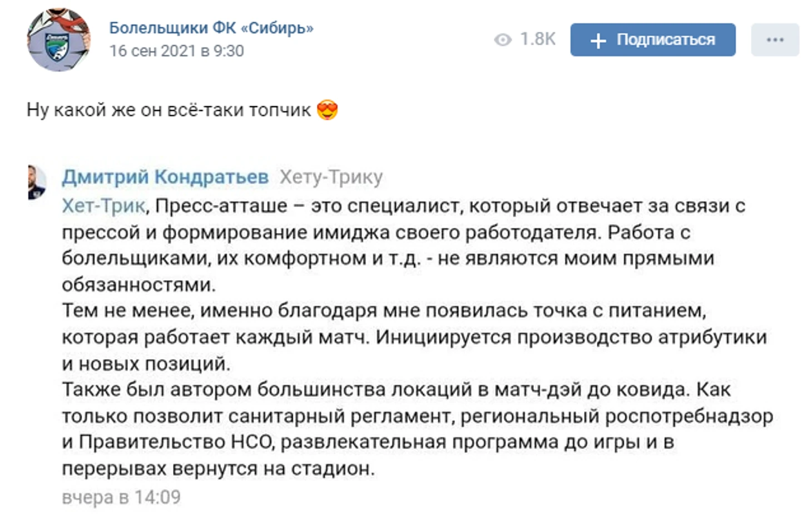Image resolution: width=812 pixels, height=521 pixels.
Task: Click the eye views icon
Action: tap(503, 40)
